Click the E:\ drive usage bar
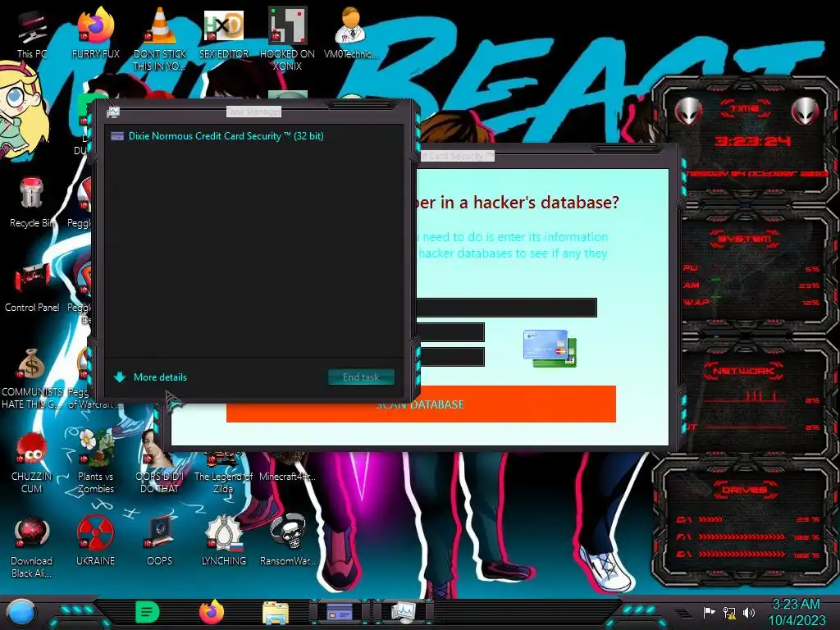This screenshot has width=840, height=630. pyautogui.click(x=742, y=555)
